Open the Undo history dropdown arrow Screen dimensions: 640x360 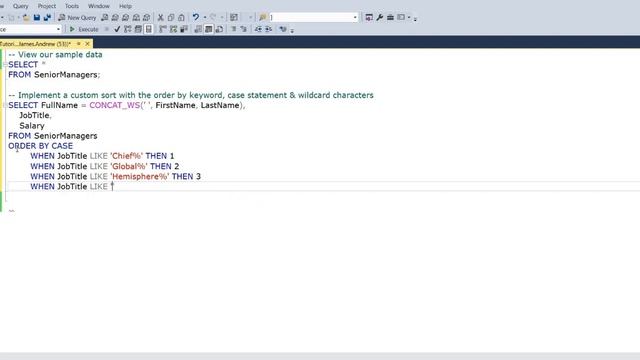[x=205, y=18]
